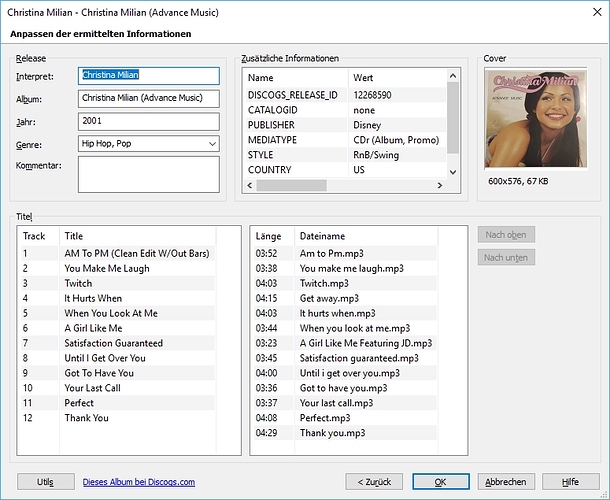The image size is (610, 500).
Task: Click the Disney value cell
Action: (x=367, y=125)
